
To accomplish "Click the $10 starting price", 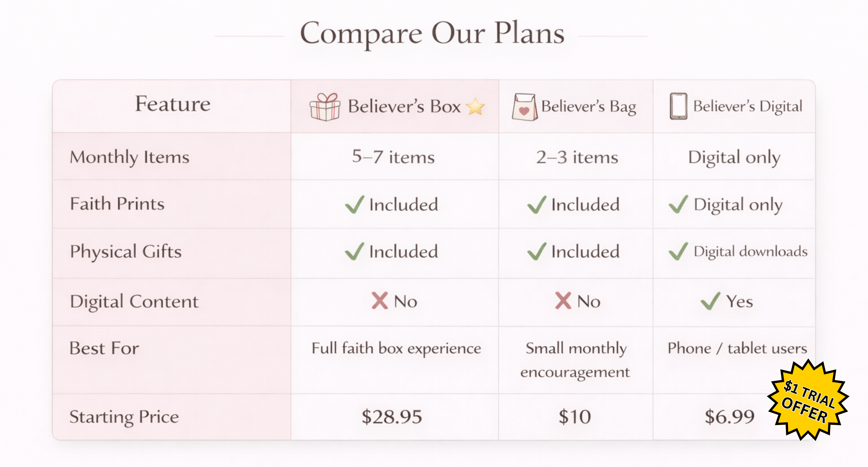I will 575,417.
